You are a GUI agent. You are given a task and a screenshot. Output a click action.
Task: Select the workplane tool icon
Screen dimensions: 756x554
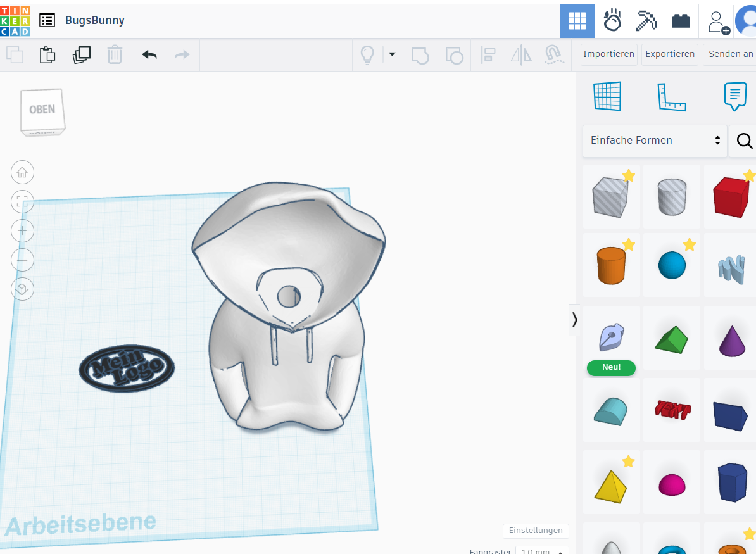pos(607,96)
